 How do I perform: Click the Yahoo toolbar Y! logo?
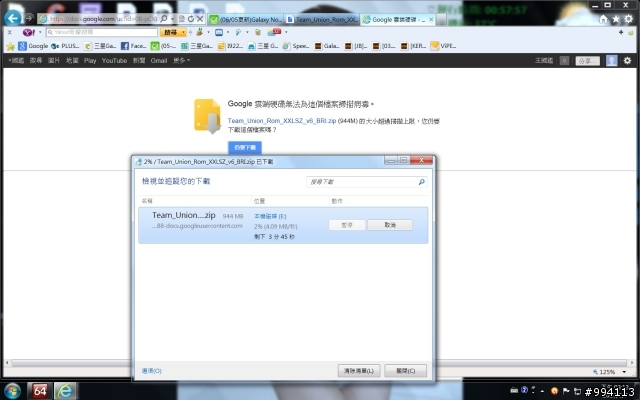[28, 32]
